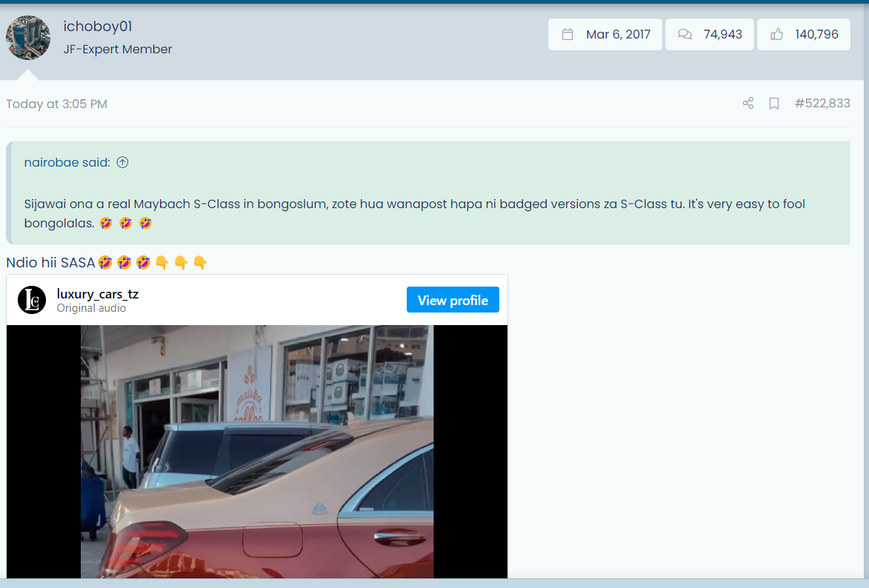869x588 pixels.
Task: Click the luxury_cars_tz round logo avatar
Action: click(32, 300)
